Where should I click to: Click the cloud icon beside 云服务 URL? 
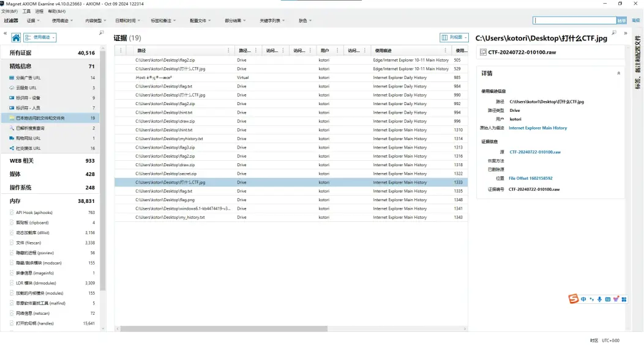(x=12, y=88)
